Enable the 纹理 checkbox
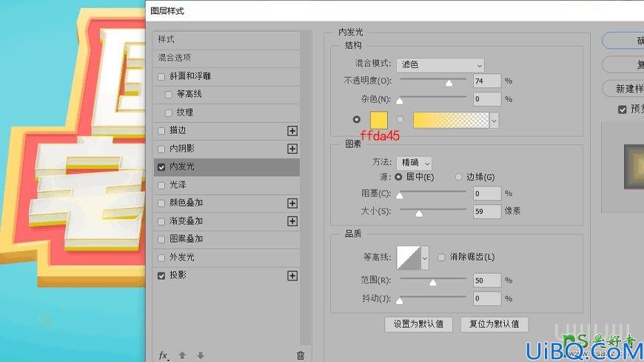The width and height of the screenshot is (644, 362). click(168, 113)
